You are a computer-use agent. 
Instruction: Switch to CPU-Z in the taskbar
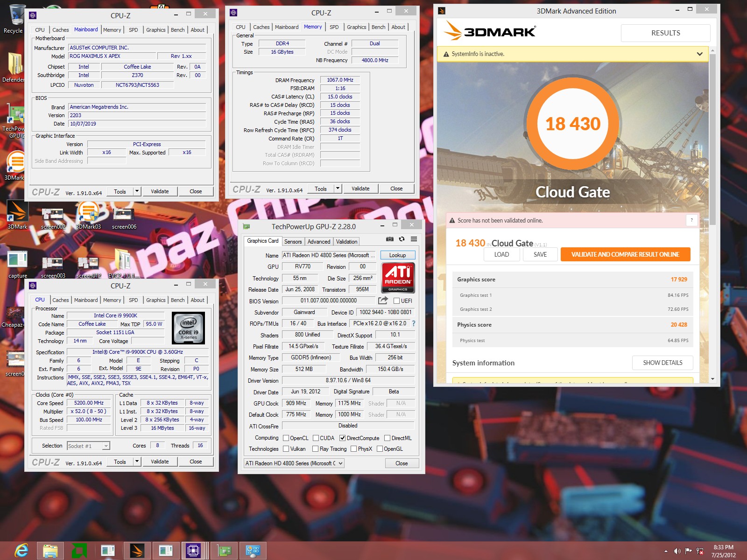(x=193, y=551)
